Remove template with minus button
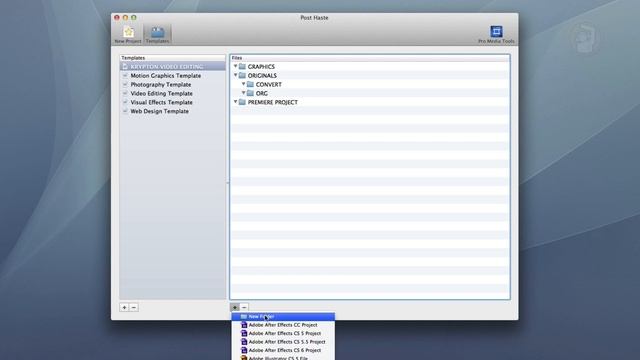 click(134, 307)
